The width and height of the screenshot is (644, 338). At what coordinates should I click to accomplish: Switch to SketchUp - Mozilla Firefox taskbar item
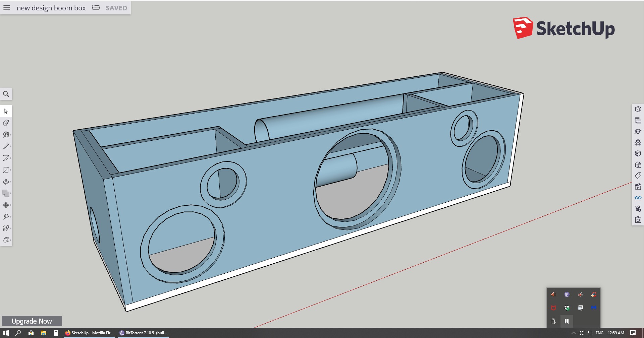89,333
